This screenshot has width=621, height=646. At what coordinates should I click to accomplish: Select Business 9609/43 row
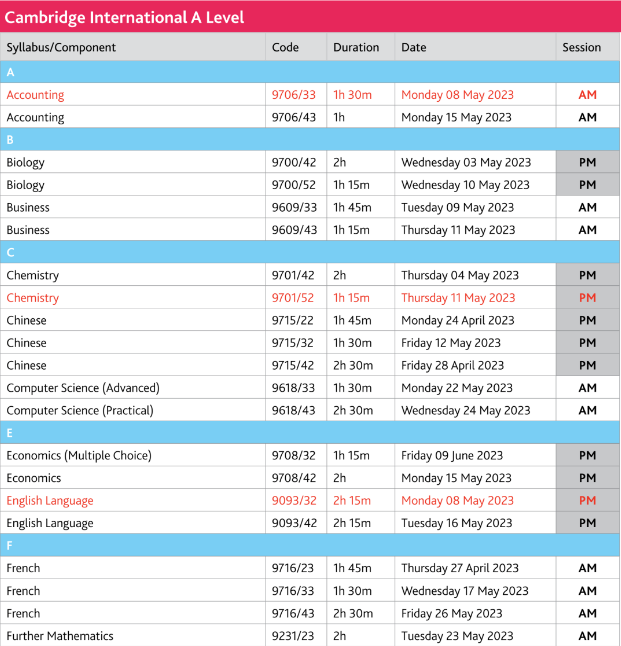pyautogui.click(x=310, y=230)
